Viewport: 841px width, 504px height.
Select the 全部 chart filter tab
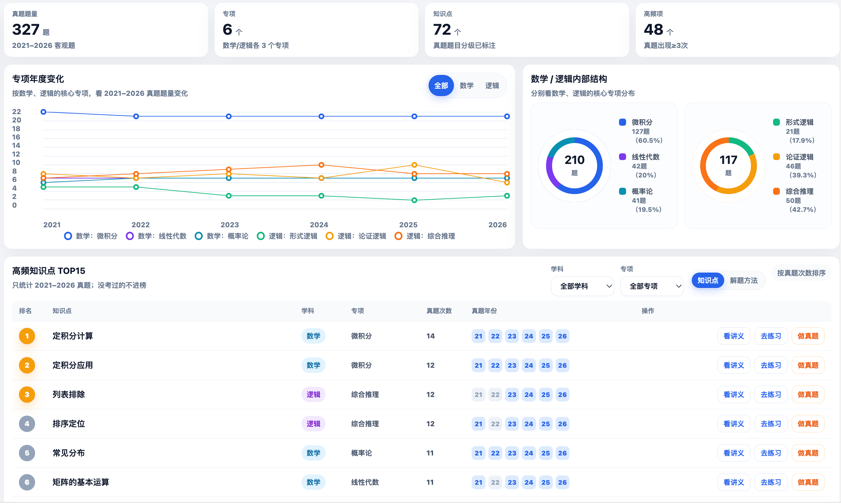coord(441,85)
